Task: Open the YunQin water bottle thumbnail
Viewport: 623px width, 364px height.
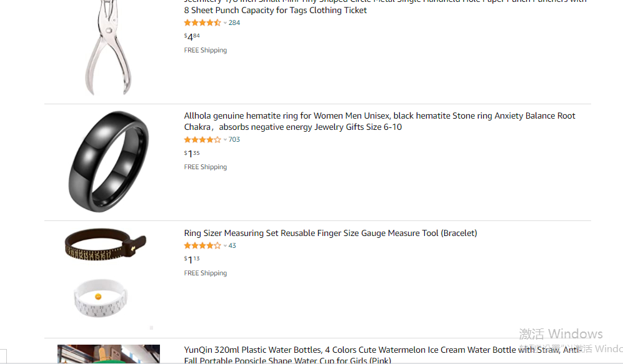Action: click(108, 354)
